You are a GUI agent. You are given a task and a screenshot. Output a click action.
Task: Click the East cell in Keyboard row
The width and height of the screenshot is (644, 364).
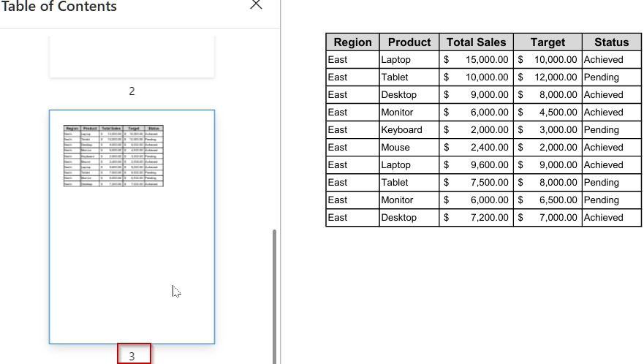pyautogui.click(x=352, y=130)
